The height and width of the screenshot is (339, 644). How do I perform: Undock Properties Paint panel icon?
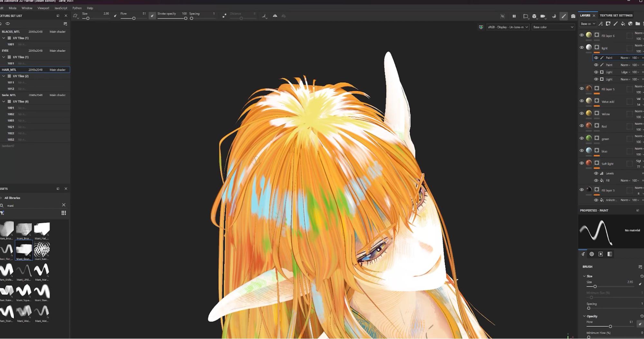point(638,210)
